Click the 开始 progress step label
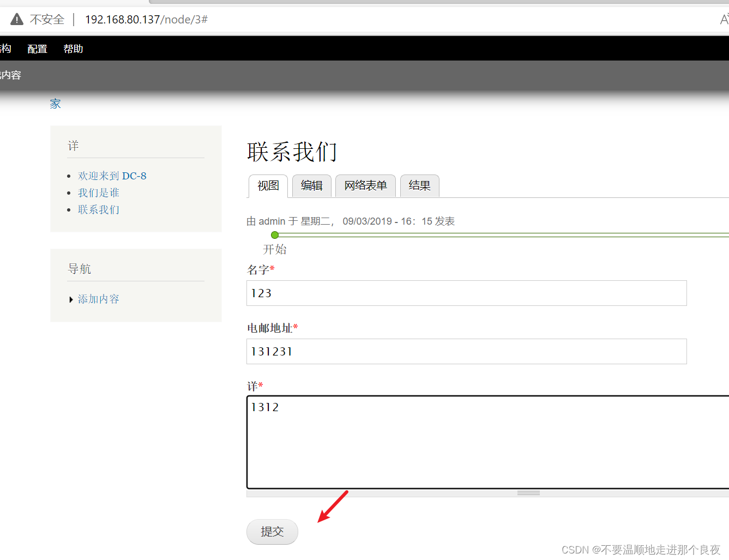Screen dimensions: 729x560 point(275,249)
